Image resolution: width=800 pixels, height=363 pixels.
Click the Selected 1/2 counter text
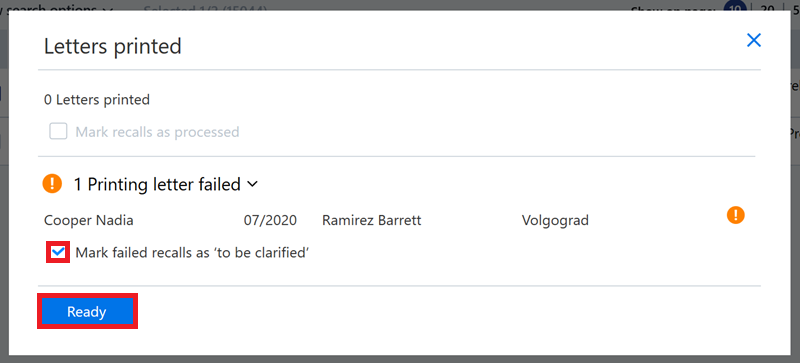pos(205,5)
